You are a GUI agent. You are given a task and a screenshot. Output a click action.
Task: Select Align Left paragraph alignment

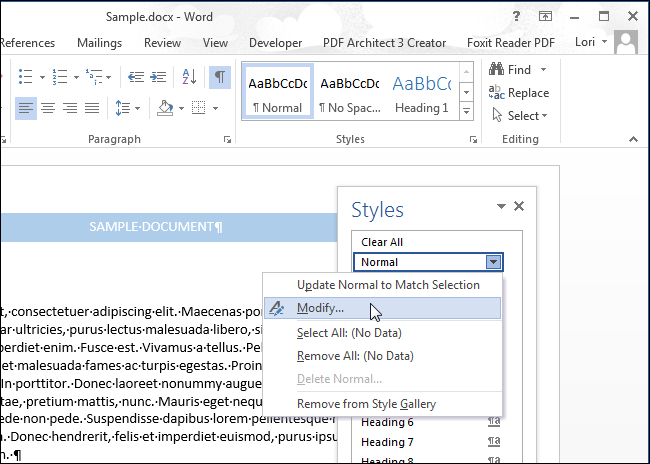[x=25, y=107]
